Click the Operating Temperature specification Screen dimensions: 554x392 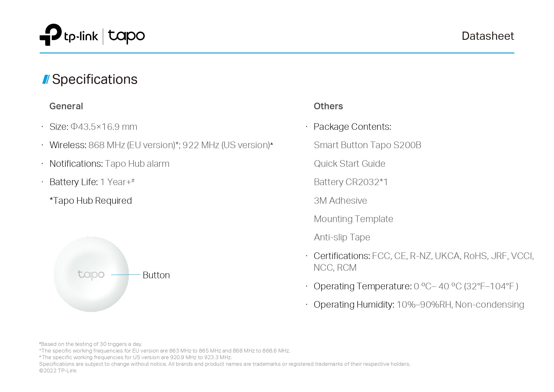coord(416,286)
